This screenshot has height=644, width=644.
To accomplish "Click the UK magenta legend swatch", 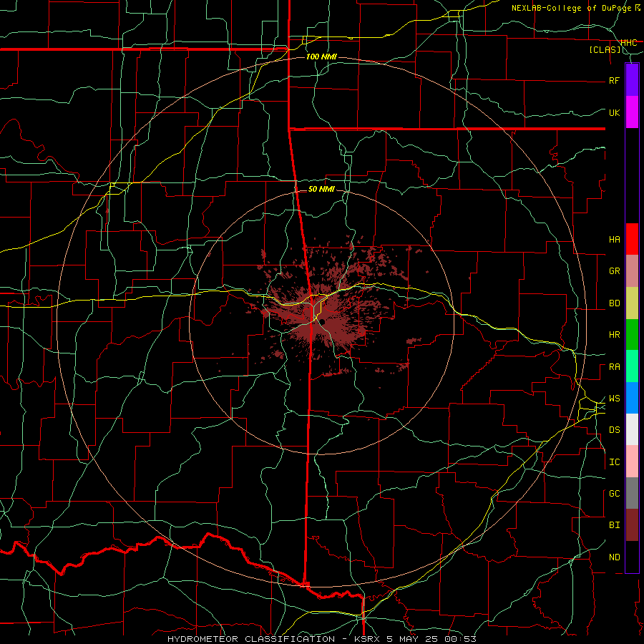I will (x=632, y=112).
